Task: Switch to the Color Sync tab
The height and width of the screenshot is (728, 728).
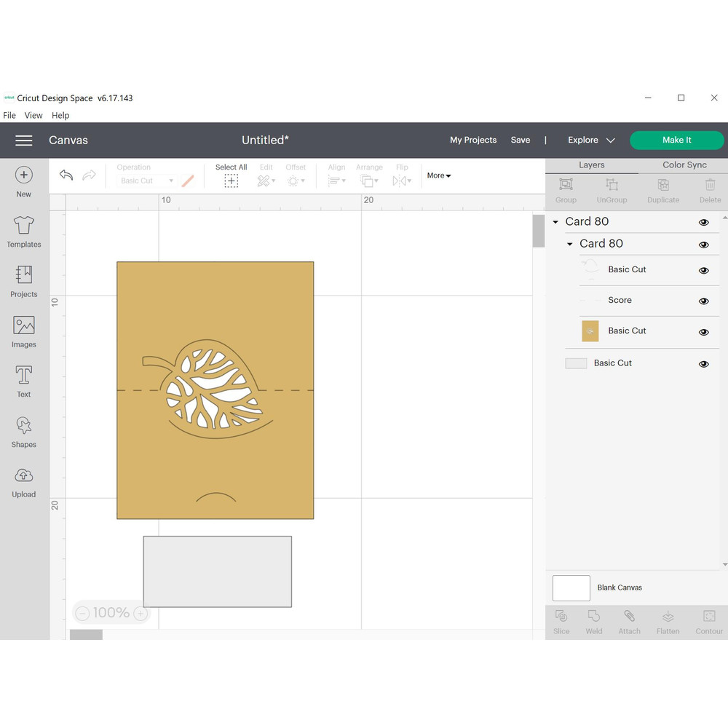Action: [684, 165]
